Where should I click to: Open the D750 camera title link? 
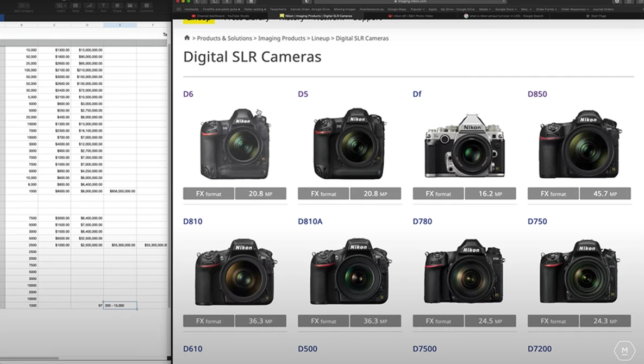[537, 222]
